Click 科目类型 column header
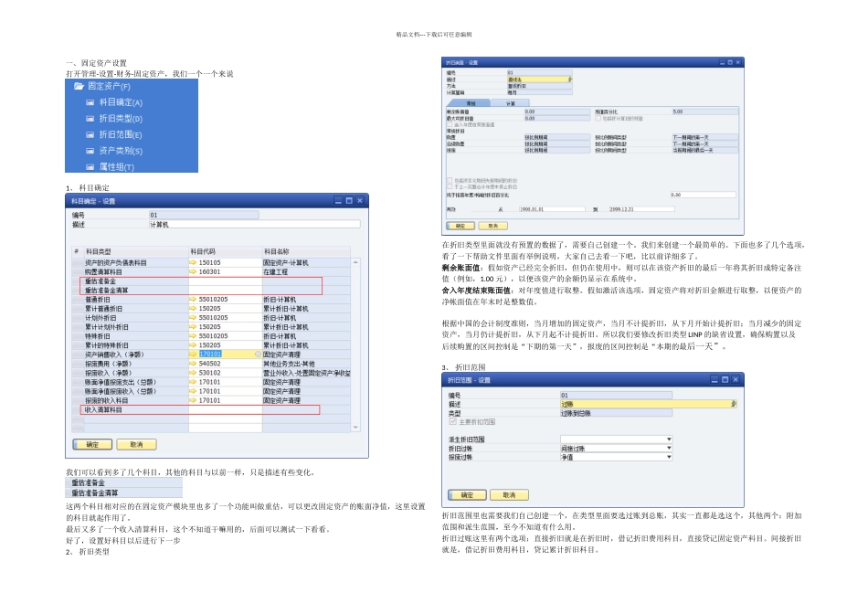This screenshot has width=868, height=614. (135, 251)
